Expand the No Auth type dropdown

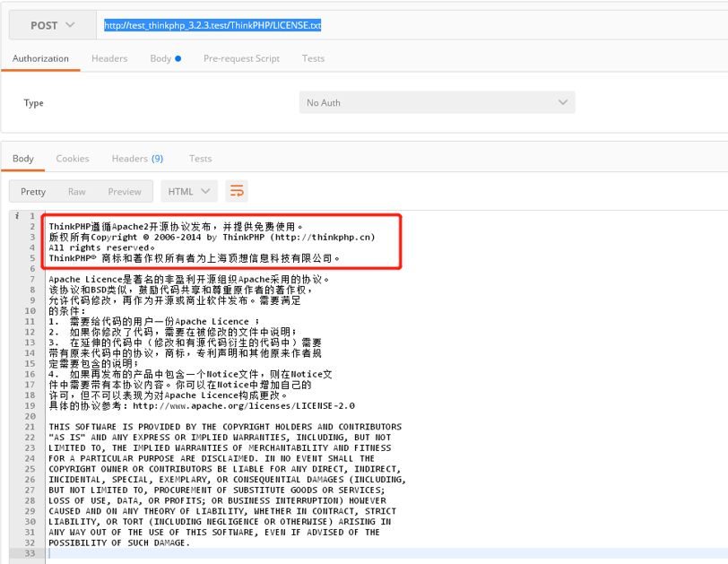[437, 102]
